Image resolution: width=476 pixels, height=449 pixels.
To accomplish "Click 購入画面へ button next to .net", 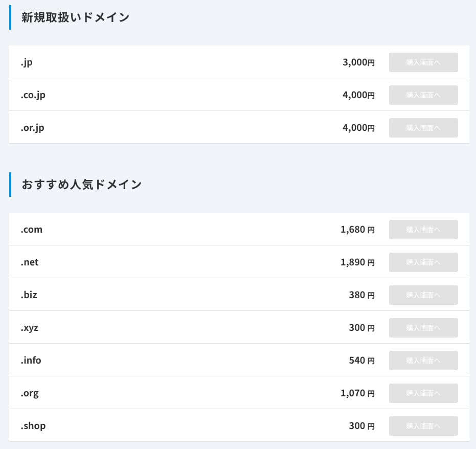I will (423, 262).
